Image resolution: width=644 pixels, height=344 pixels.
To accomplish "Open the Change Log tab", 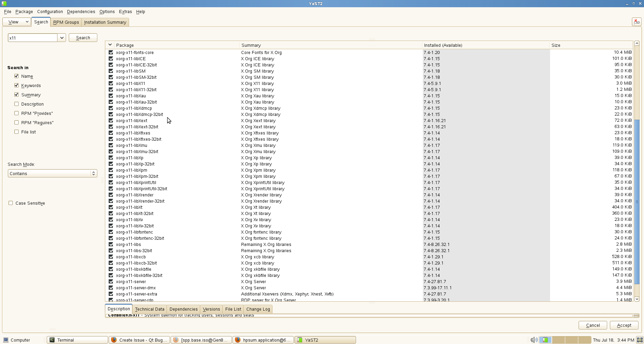I will pos(258,309).
